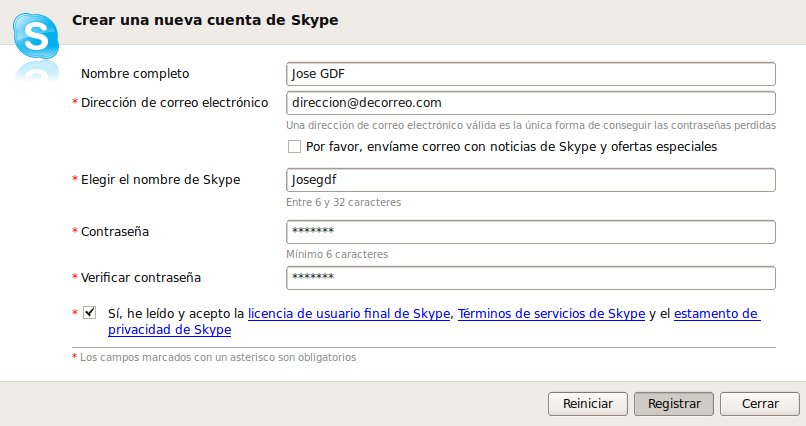Click the news email checkbox label text
Screen dimensions: 806x426
511,147
